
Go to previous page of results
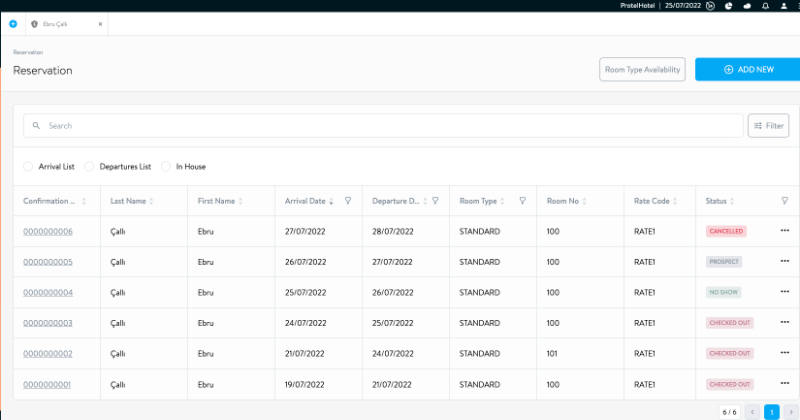[752, 412]
